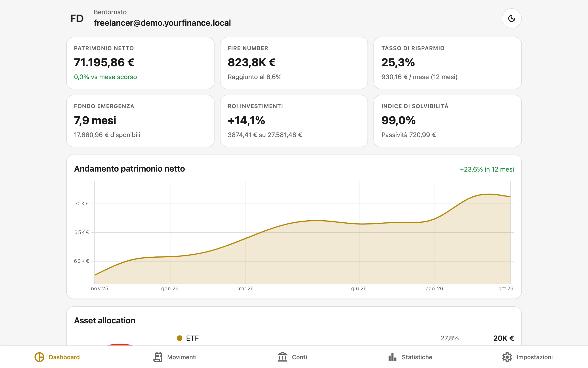Image resolution: width=588 pixels, height=368 pixels.
Task: Click the 'mar 26' gridline on the chart
Action: (246, 233)
